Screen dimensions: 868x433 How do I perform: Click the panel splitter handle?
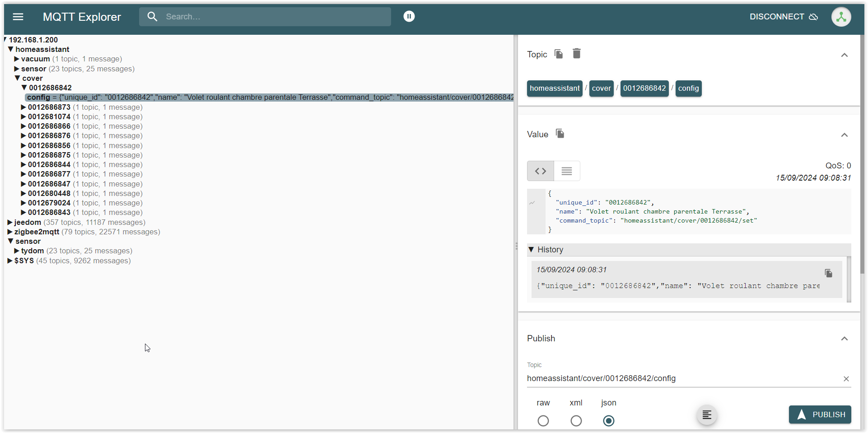pos(516,247)
